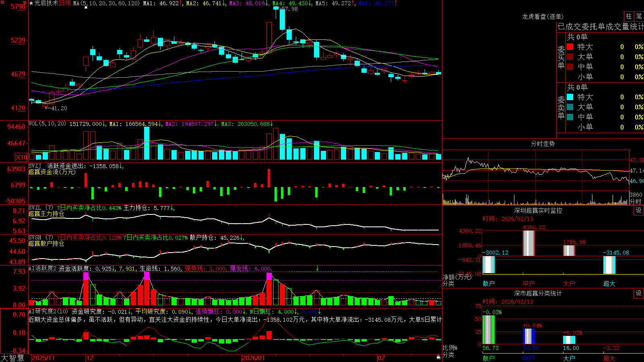Click the 日线 period label

click(x=65, y=3)
